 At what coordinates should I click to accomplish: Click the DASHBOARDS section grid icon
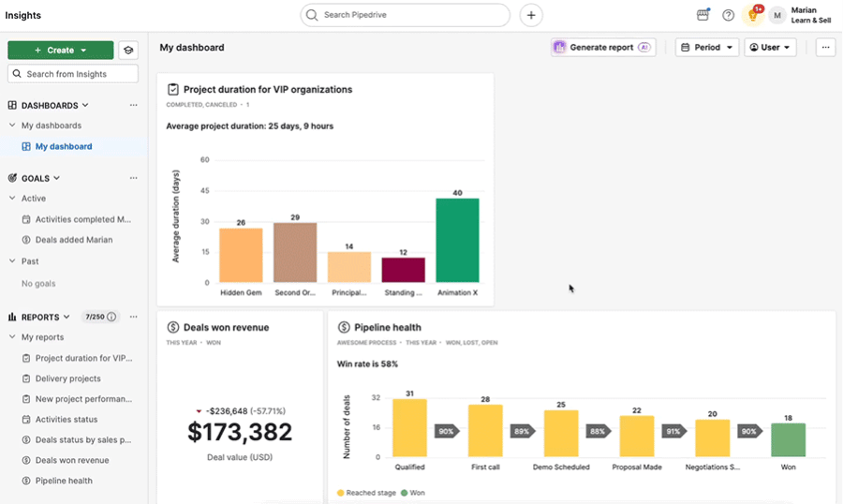point(12,105)
